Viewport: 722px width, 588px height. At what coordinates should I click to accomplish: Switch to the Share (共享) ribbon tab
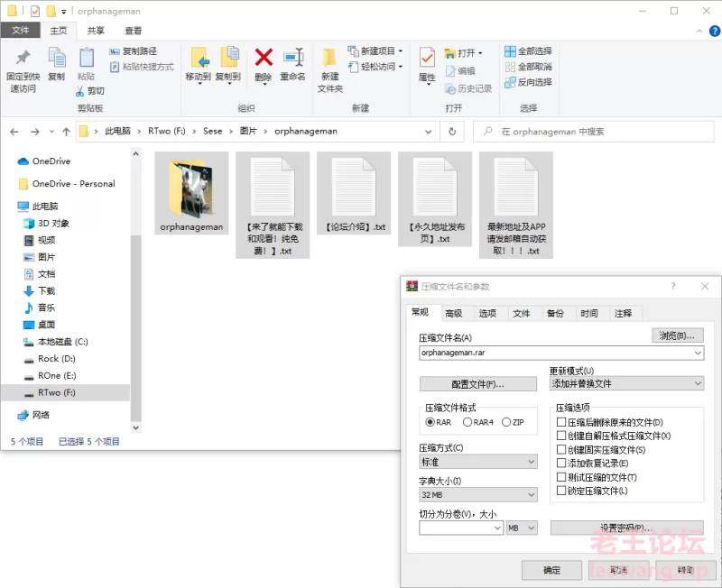click(x=96, y=31)
